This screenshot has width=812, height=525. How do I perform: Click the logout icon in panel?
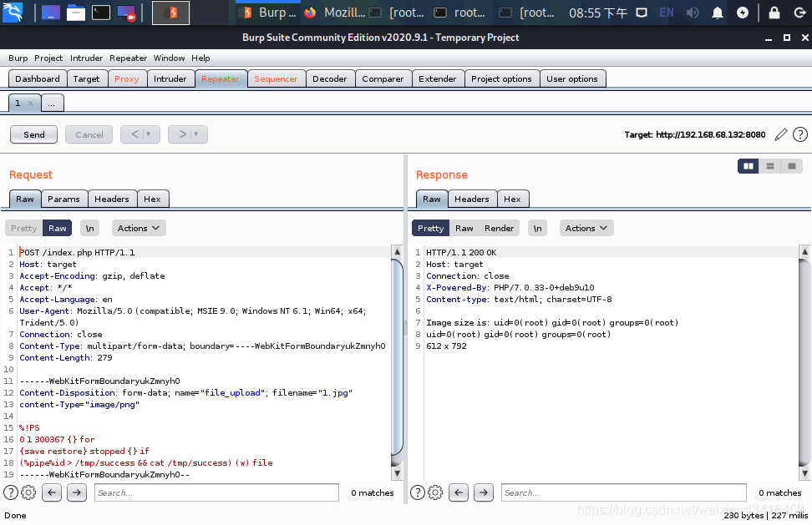click(800, 13)
